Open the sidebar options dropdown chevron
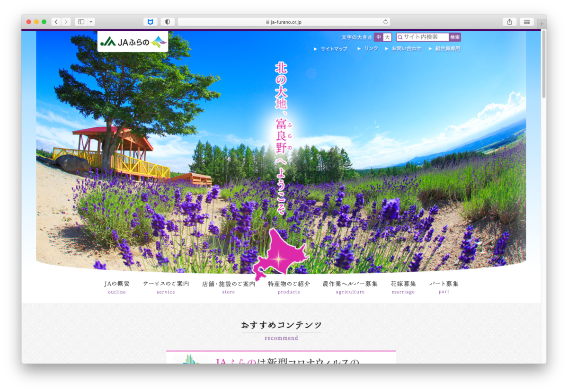568x392 pixels. pyautogui.click(x=91, y=22)
